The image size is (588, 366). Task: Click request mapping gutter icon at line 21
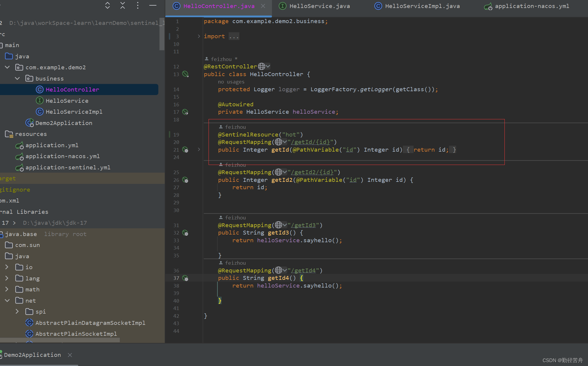coord(185,150)
